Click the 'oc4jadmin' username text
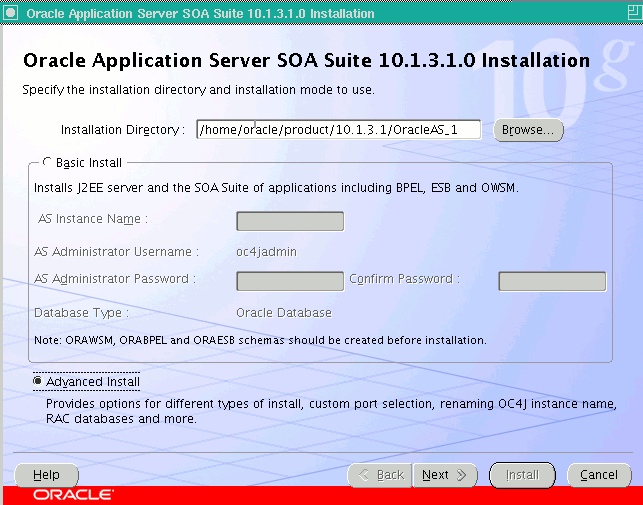Viewport: 643px width, 505px height. [267, 252]
